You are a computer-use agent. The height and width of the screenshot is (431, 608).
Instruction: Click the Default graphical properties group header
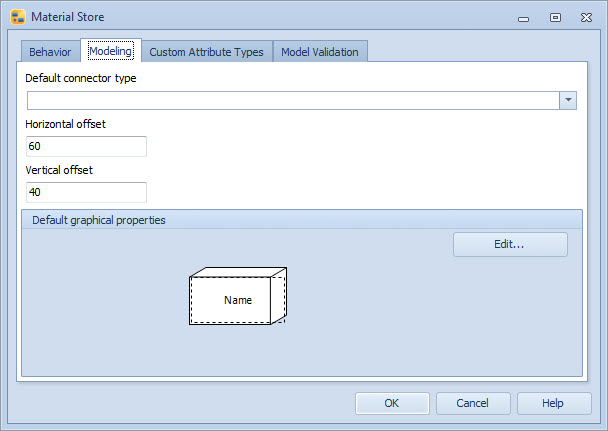click(x=99, y=220)
